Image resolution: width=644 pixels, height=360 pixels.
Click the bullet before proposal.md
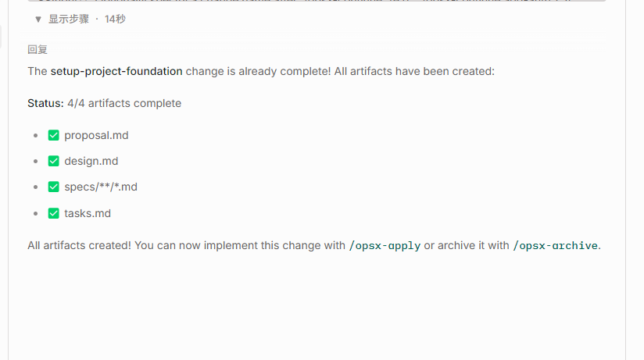coord(36,135)
